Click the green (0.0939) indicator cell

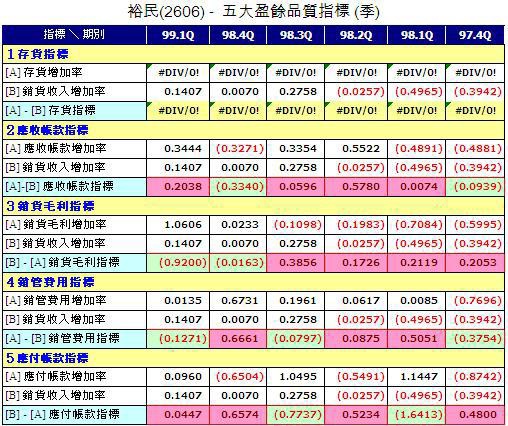tap(475, 187)
